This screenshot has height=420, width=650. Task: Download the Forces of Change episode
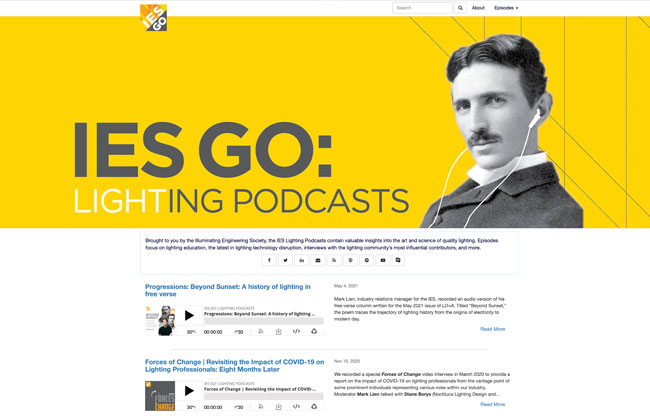[279, 406]
